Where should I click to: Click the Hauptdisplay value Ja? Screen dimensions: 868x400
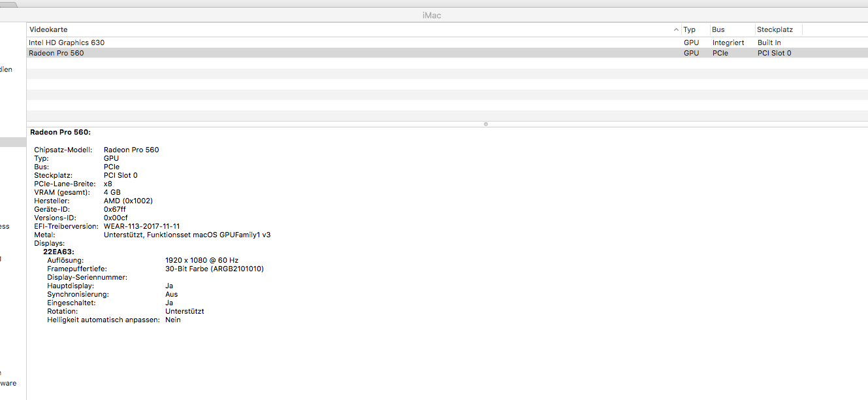pos(169,286)
